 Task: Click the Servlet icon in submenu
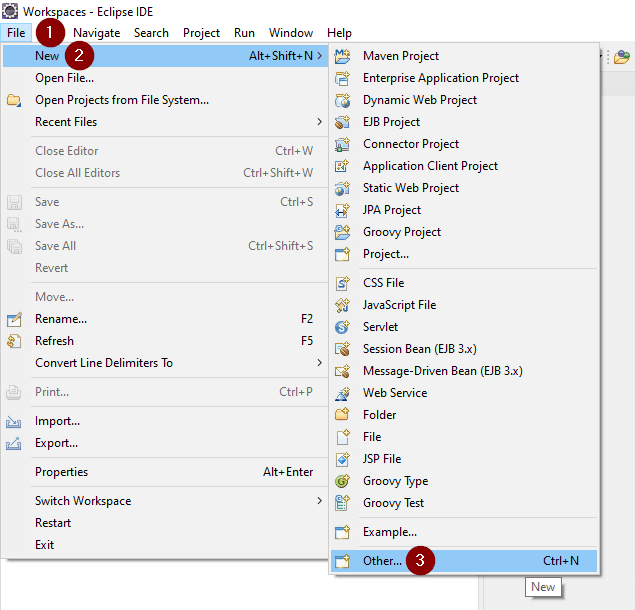point(343,327)
